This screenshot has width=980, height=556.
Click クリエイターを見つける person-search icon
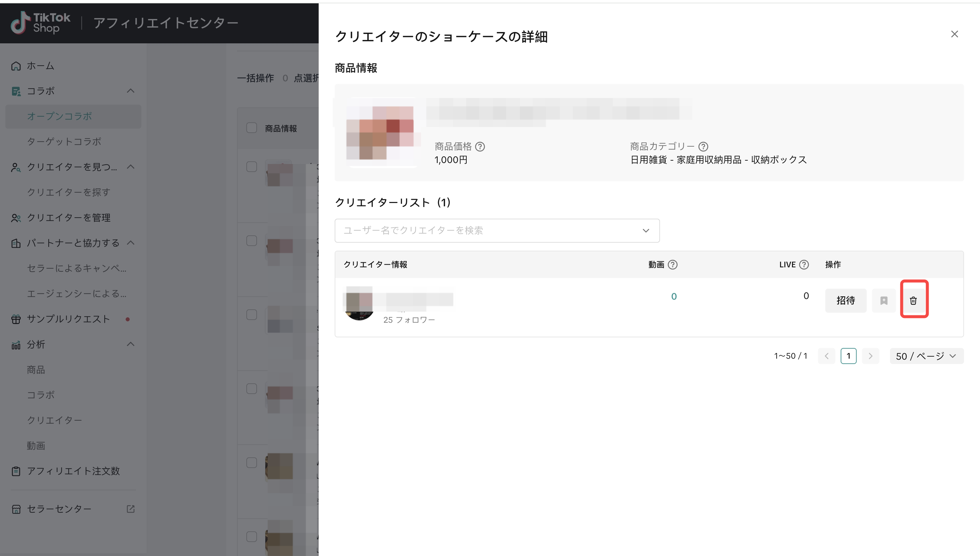point(16,167)
